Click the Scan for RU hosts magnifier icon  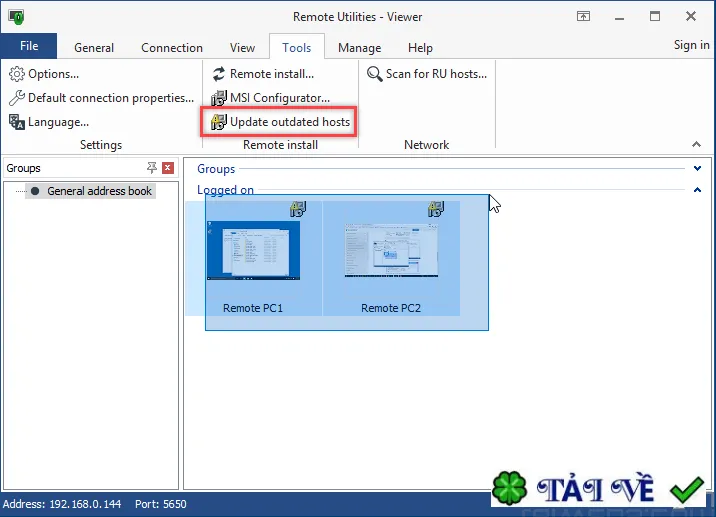374,74
